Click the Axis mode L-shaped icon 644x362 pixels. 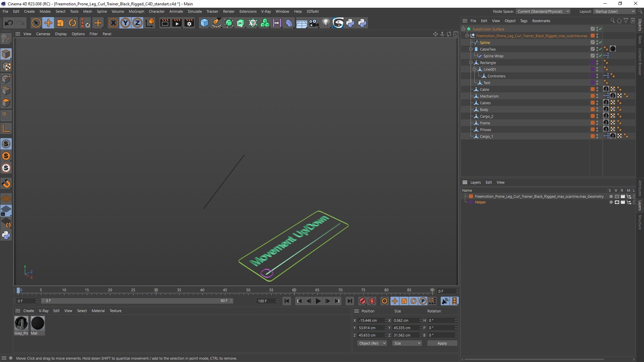tap(6, 128)
